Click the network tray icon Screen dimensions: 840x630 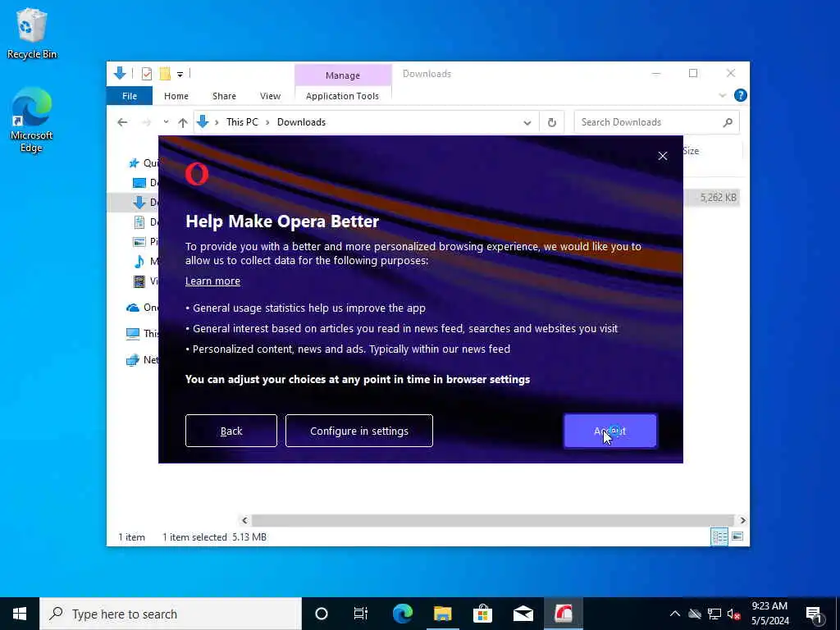tap(714, 614)
